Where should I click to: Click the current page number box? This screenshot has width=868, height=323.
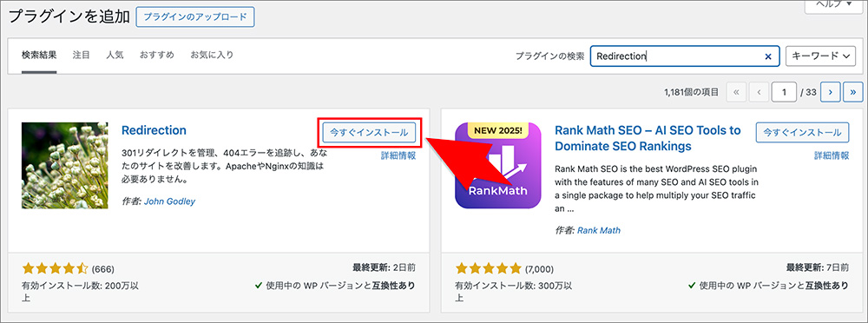[784, 92]
